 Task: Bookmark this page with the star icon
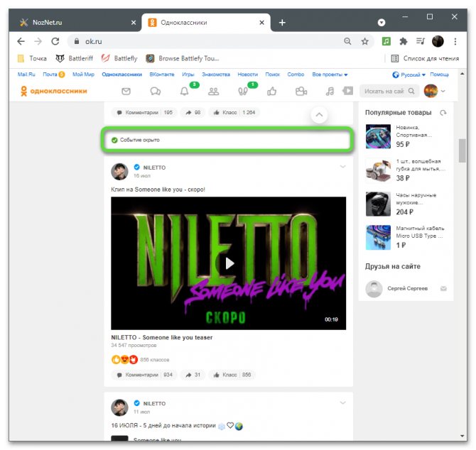(365, 41)
